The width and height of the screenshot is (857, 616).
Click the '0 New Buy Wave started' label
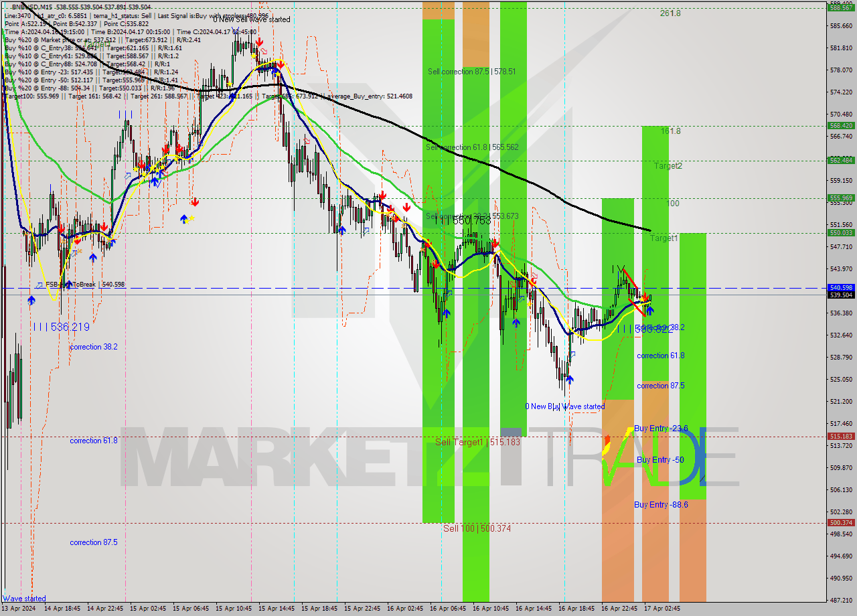click(x=565, y=406)
